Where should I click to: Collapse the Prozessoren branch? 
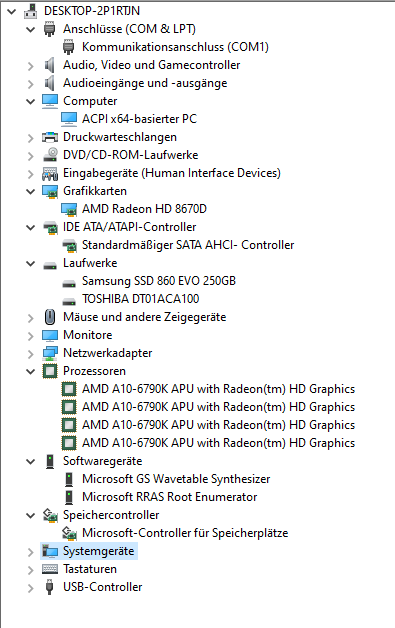(30, 372)
